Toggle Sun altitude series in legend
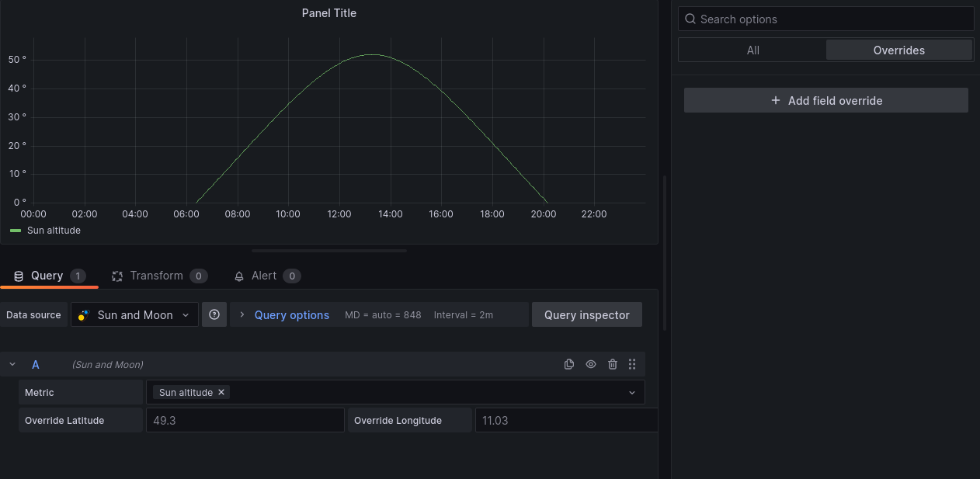The height and width of the screenshot is (479, 980). coord(54,231)
